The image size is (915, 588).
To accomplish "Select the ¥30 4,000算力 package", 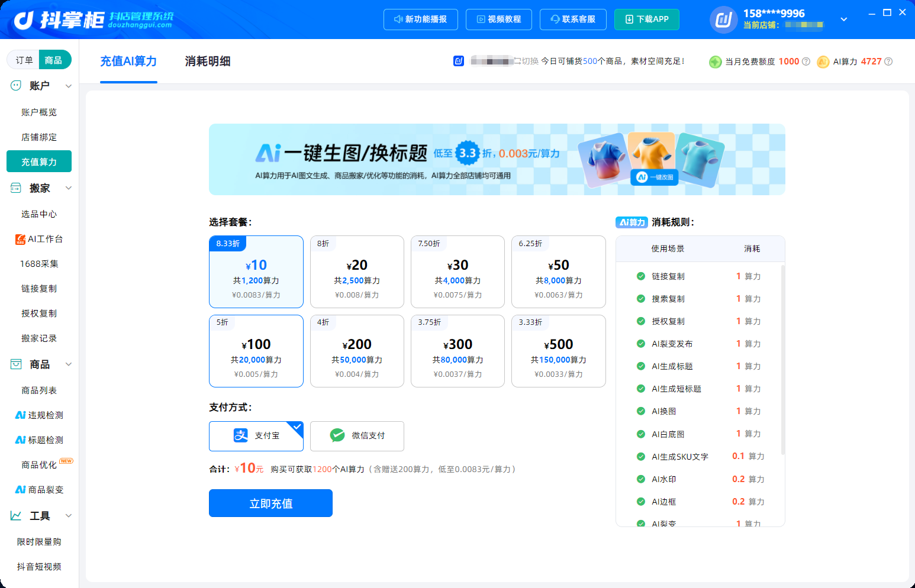I will pyautogui.click(x=457, y=272).
